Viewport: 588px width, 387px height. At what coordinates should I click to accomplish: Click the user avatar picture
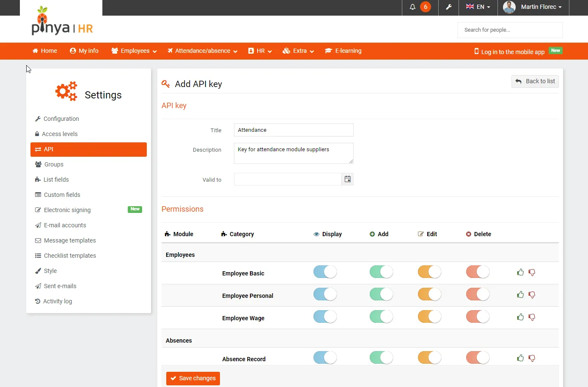point(509,7)
